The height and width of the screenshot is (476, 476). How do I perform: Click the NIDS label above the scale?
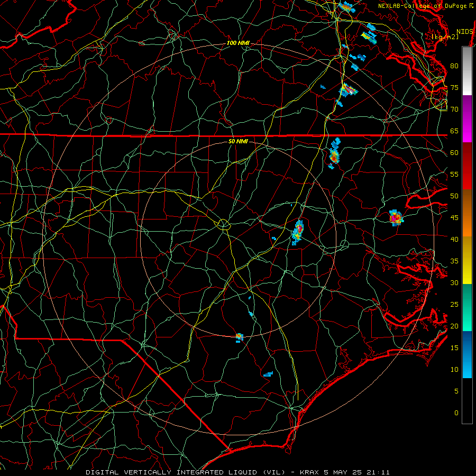(465, 32)
